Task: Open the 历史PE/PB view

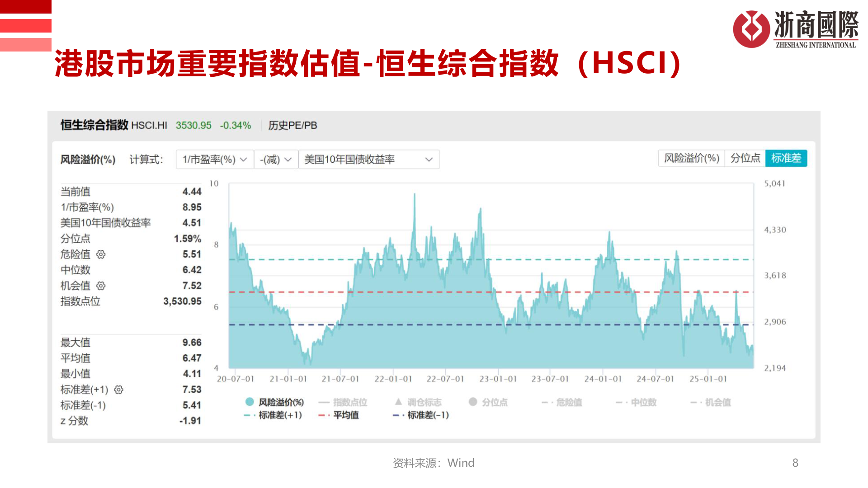Action: point(293,125)
